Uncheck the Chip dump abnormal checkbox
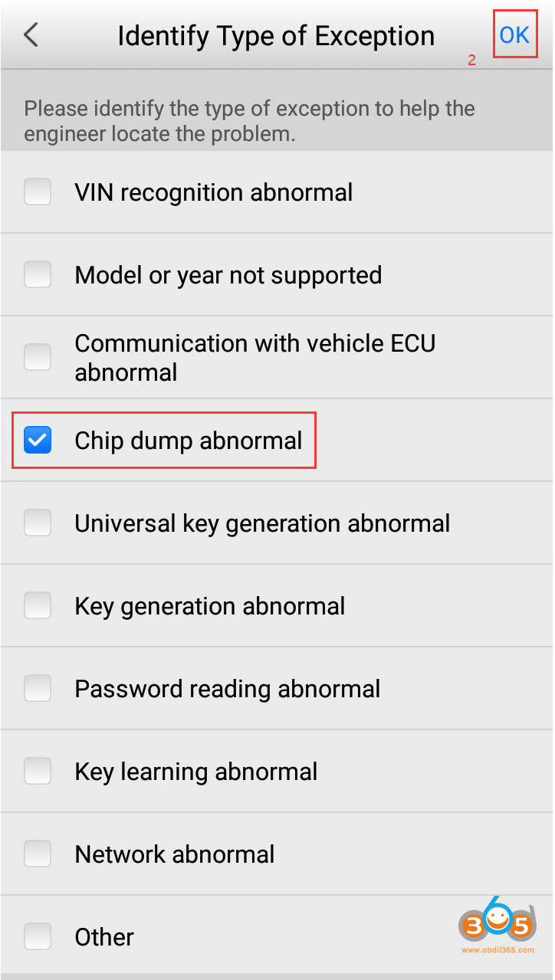Screen dimensions: 555x980 [38, 441]
